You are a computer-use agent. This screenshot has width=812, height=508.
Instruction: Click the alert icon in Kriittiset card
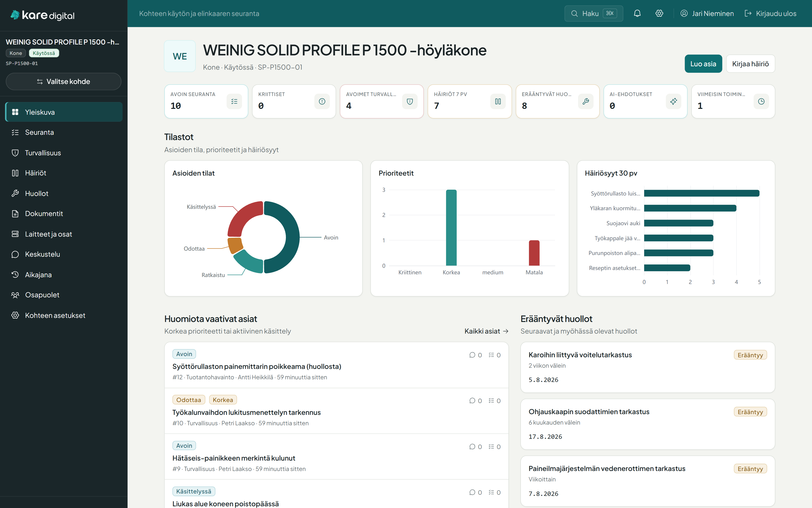click(x=322, y=101)
